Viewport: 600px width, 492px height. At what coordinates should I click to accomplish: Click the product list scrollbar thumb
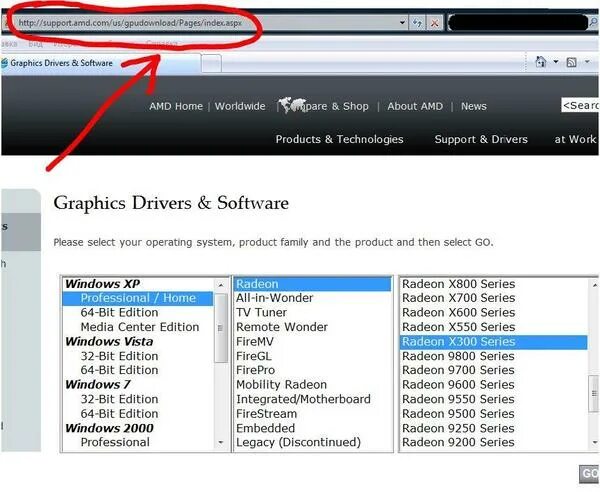coord(594,394)
